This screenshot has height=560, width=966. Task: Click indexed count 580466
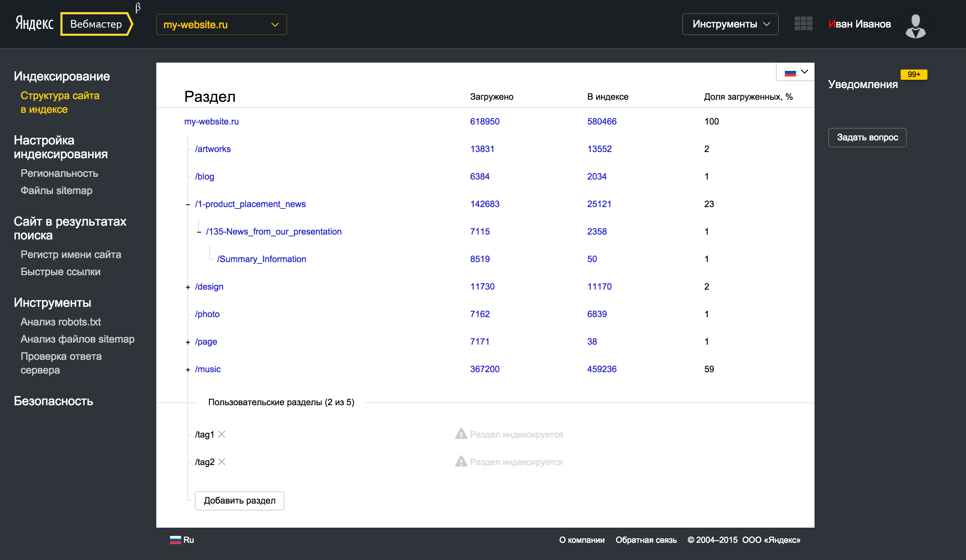coord(602,121)
